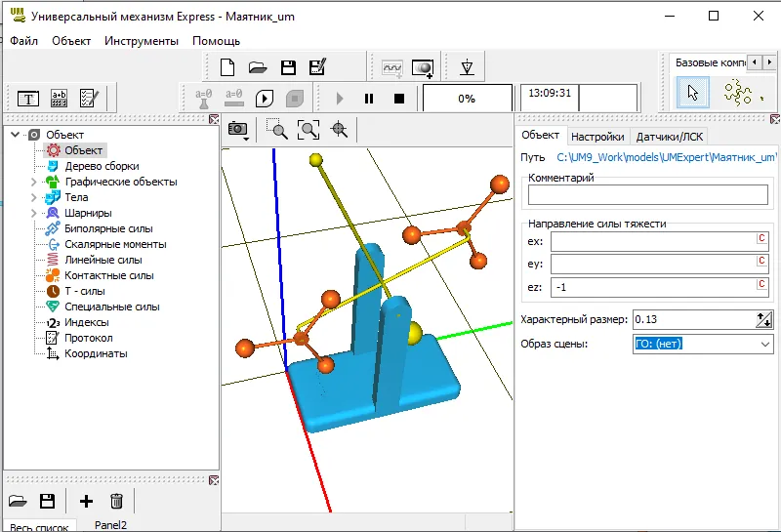Screen dimensions: 781x532
Task: Click the crosshair center view icon
Action: [340, 129]
